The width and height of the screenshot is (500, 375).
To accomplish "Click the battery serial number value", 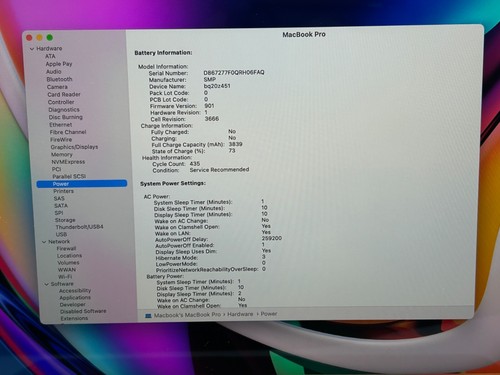I will point(234,72).
